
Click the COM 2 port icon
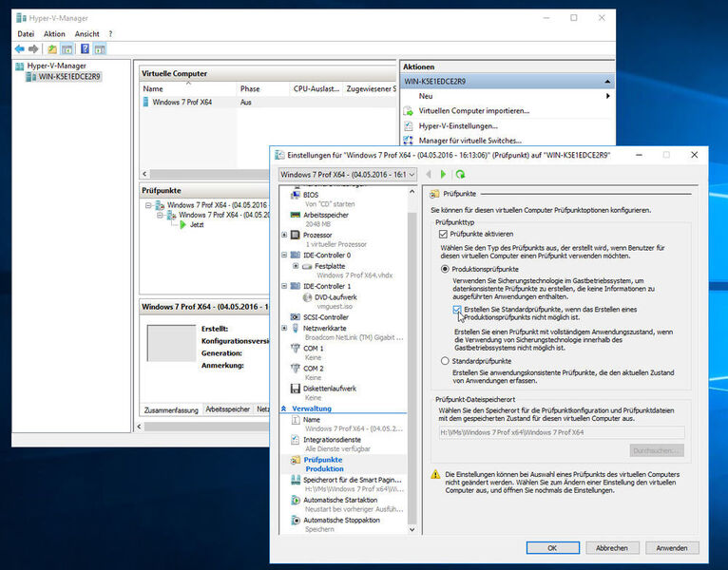pyautogui.click(x=295, y=368)
